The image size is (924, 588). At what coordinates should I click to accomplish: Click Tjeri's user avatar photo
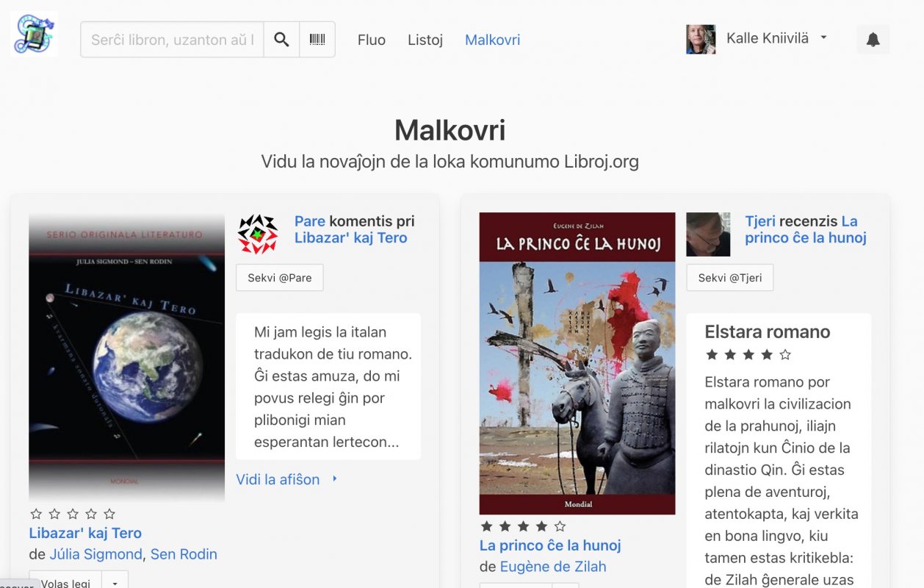coord(708,234)
